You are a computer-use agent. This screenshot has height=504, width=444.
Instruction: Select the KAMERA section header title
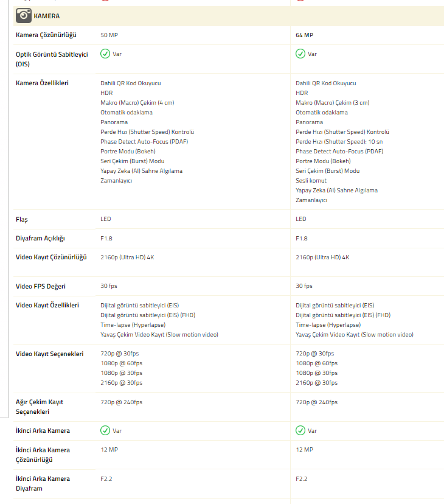pyautogui.click(x=47, y=16)
